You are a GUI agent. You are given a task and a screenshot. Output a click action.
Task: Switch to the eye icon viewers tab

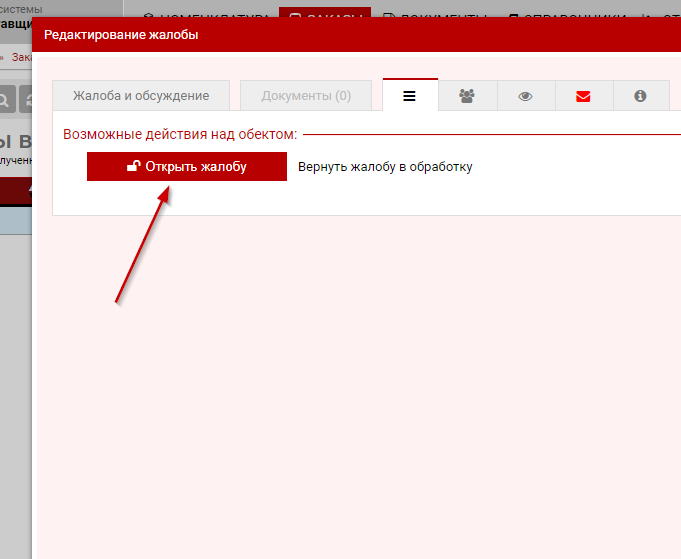(x=525, y=96)
